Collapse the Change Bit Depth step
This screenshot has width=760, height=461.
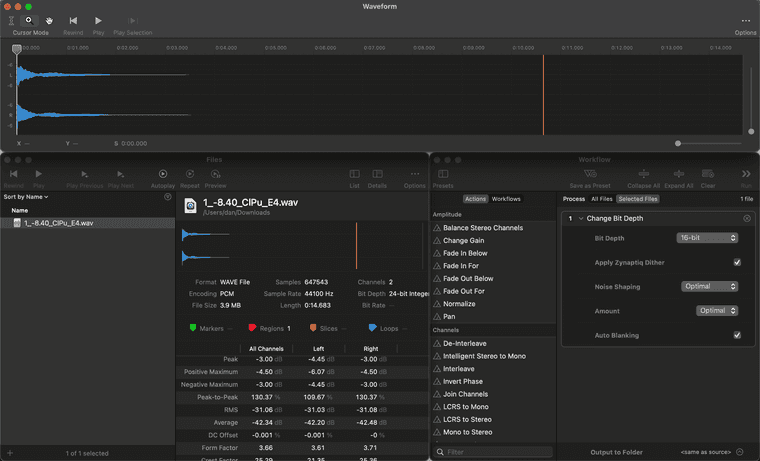pyautogui.click(x=581, y=219)
